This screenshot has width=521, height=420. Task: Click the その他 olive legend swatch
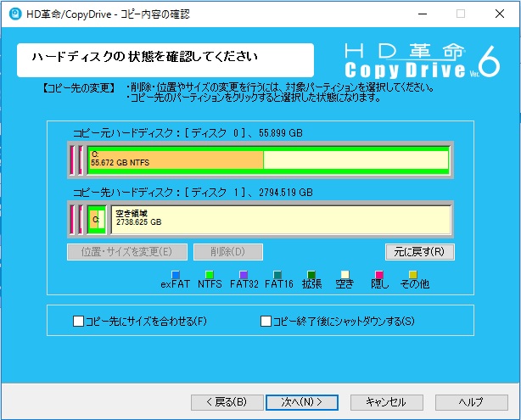click(x=413, y=275)
